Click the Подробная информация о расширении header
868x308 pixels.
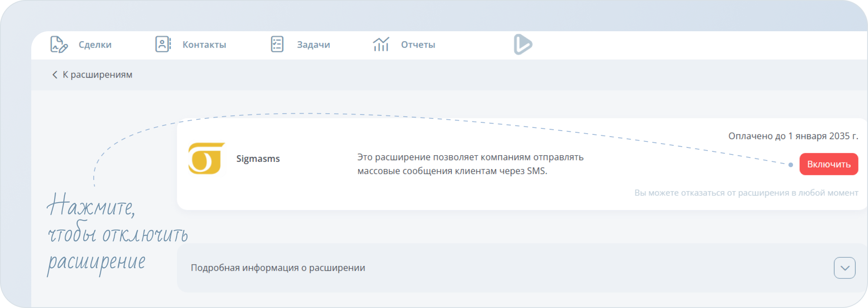(x=278, y=268)
